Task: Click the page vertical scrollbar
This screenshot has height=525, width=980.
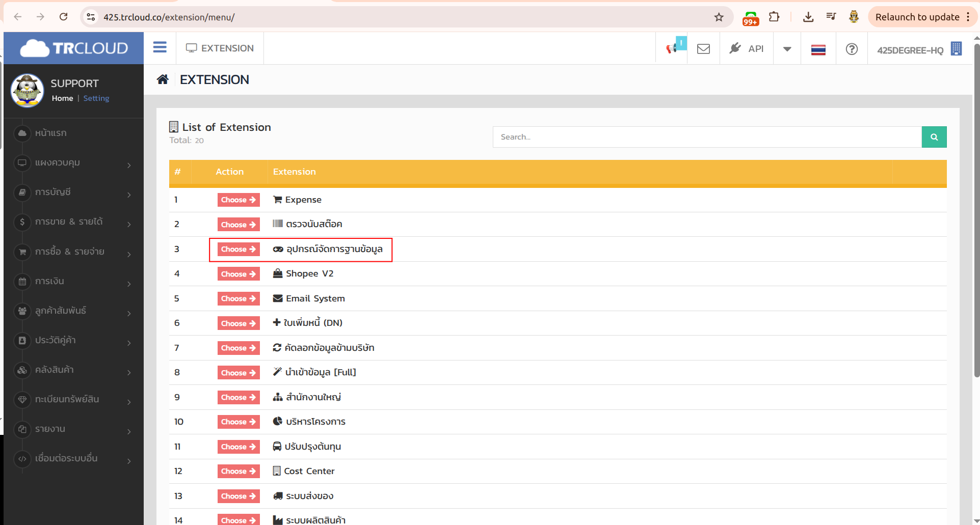Action: 976,204
